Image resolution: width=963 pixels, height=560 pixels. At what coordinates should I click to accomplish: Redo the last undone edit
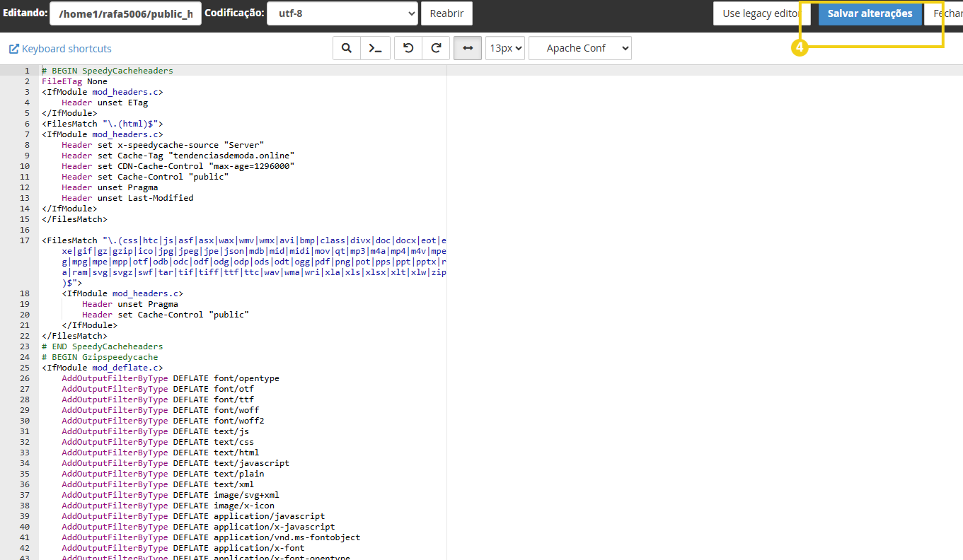pos(437,48)
